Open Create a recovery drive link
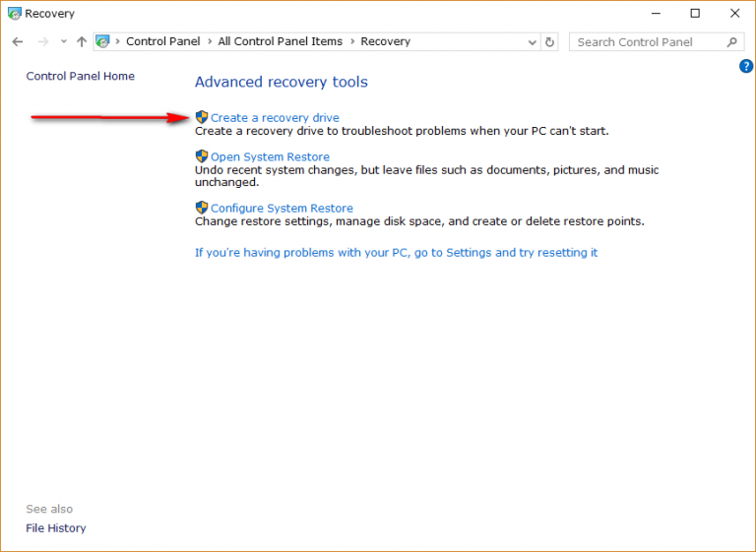Image resolution: width=756 pixels, height=552 pixels. (275, 118)
